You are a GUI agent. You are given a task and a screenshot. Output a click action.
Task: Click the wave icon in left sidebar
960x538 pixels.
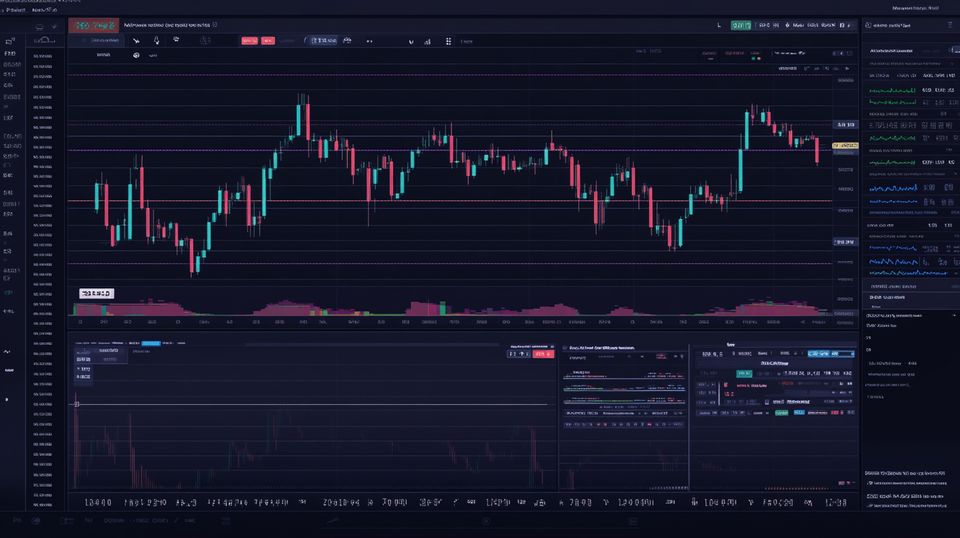(8, 351)
